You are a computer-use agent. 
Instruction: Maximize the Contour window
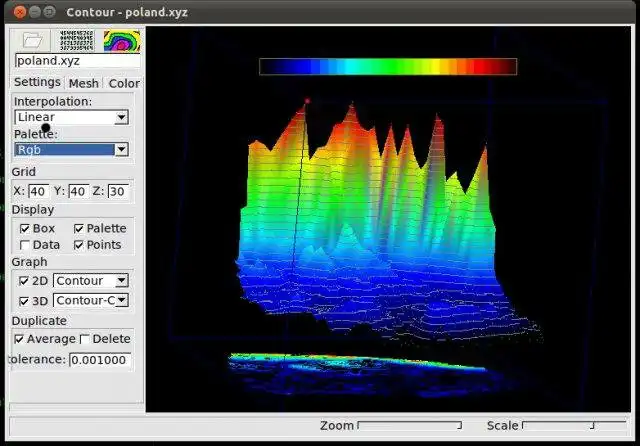pyautogui.click(x=49, y=12)
